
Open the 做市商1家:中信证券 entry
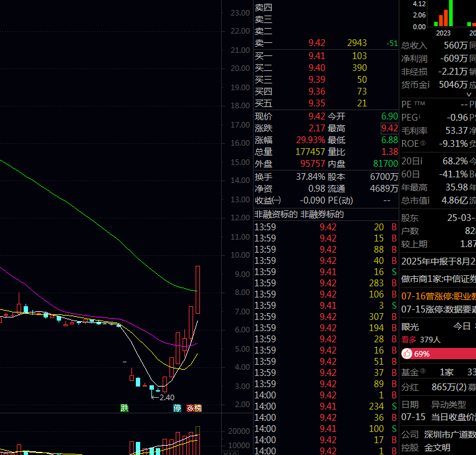[439, 279]
